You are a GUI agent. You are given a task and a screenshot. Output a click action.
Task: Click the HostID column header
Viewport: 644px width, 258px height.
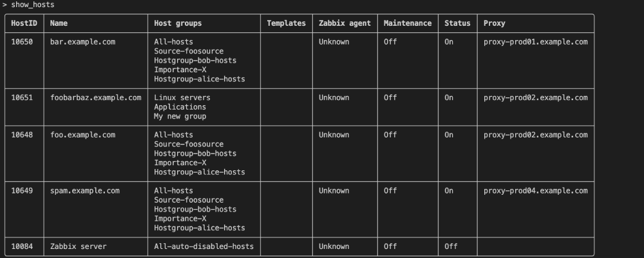tap(24, 23)
